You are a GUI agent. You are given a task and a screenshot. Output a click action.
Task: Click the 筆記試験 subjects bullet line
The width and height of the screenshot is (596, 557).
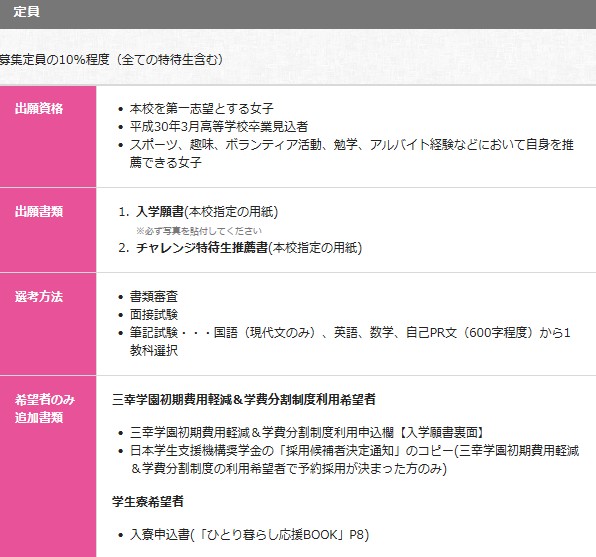click(x=350, y=341)
